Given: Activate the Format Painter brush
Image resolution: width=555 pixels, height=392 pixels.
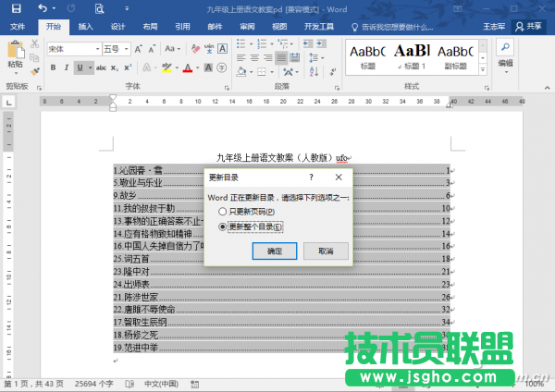Looking at the screenshot, I should point(34,72).
